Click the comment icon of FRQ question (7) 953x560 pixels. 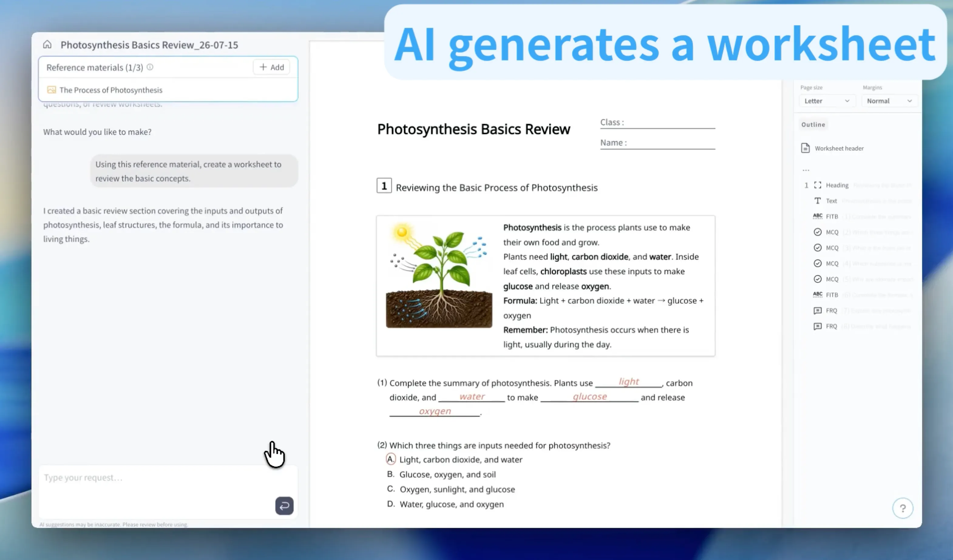point(818,311)
